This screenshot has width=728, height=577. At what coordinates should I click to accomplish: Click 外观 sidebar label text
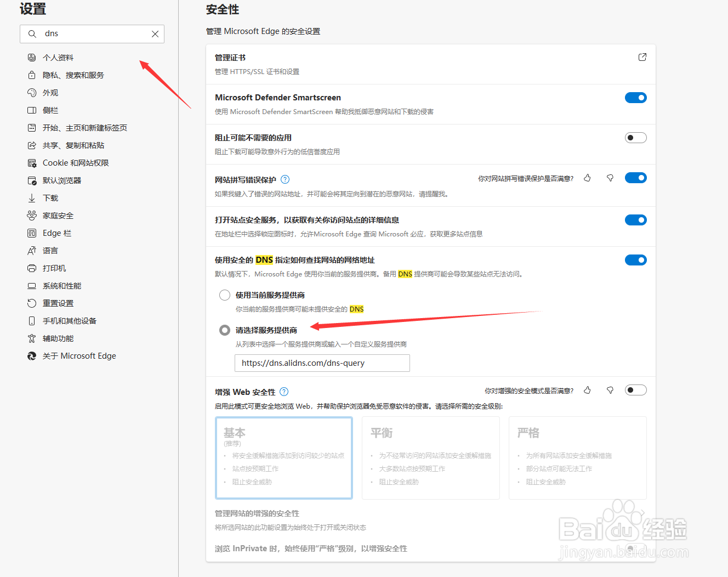tap(50, 93)
